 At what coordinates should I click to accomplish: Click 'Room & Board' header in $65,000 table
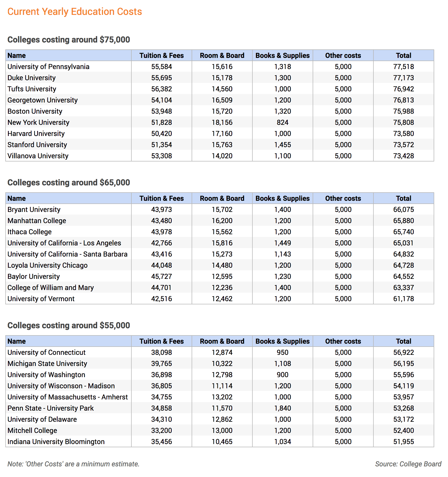tap(222, 198)
